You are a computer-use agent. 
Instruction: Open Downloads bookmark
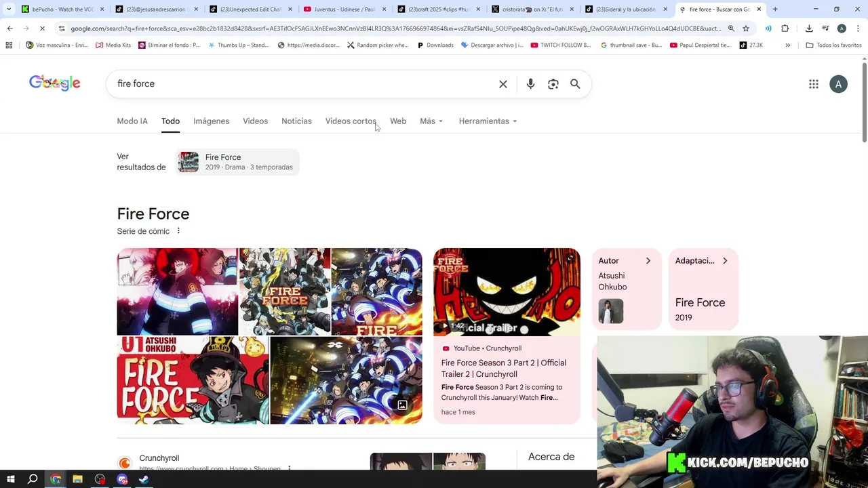pyautogui.click(x=435, y=45)
